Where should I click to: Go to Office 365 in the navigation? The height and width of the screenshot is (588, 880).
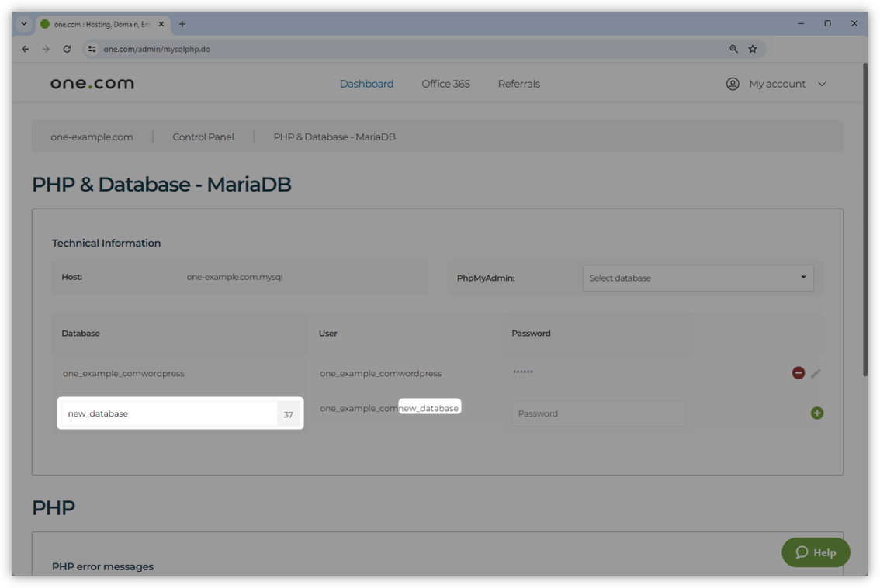[445, 84]
